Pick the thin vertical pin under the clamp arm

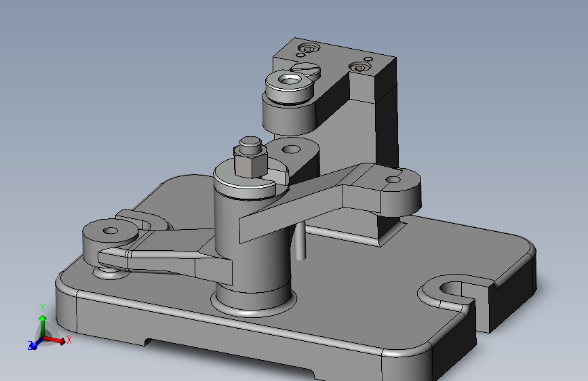(300, 241)
